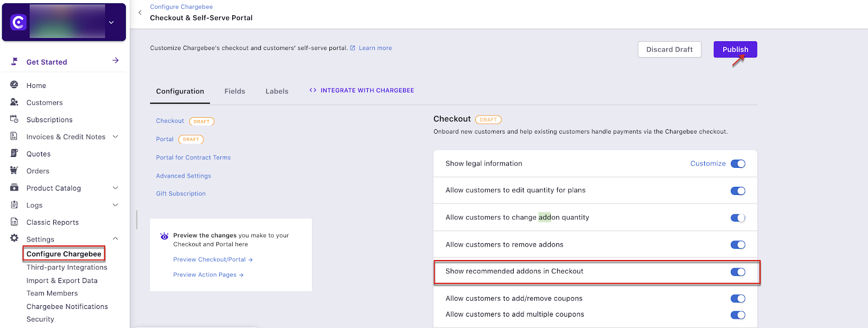Open Customers in the sidebar
Image resolution: width=868 pixels, height=328 pixels.
[44, 103]
